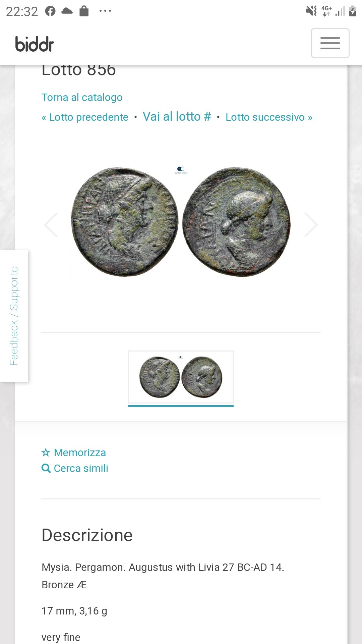Viewport: 362px width, 644px height.
Task: Tap the shopping bag status bar icon
Action: tap(84, 11)
